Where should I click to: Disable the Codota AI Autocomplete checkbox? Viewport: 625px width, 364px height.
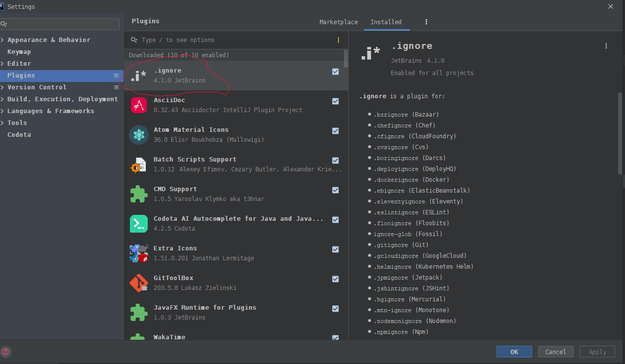point(335,220)
